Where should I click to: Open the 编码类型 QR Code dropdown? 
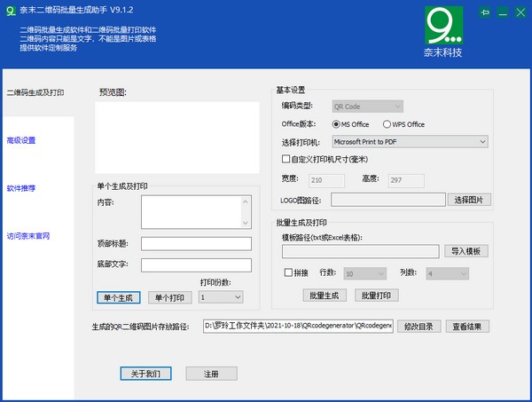point(367,106)
